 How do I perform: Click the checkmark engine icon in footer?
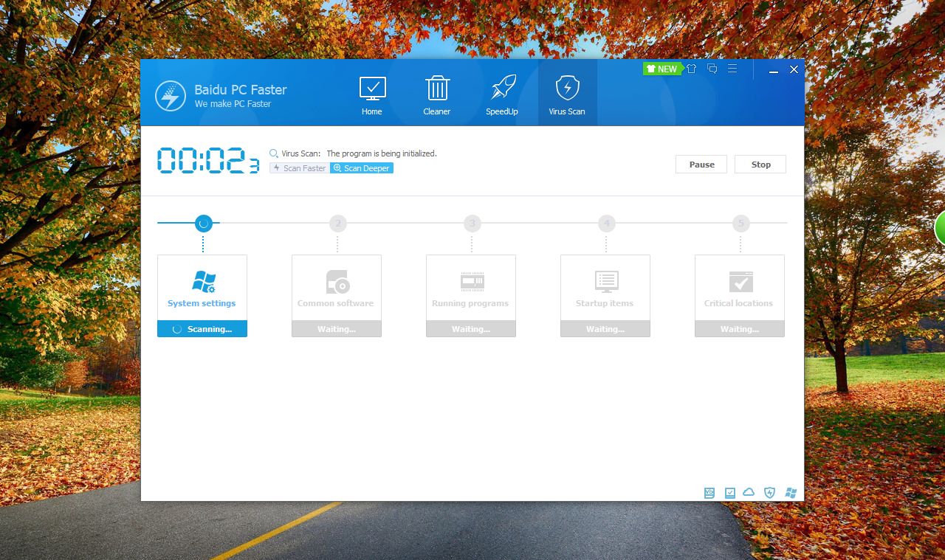(x=729, y=493)
